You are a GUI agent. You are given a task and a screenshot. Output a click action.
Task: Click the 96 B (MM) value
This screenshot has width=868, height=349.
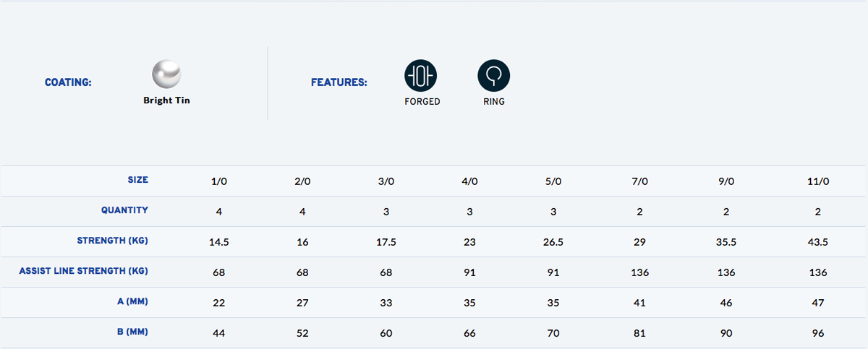(x=819, y=334)
